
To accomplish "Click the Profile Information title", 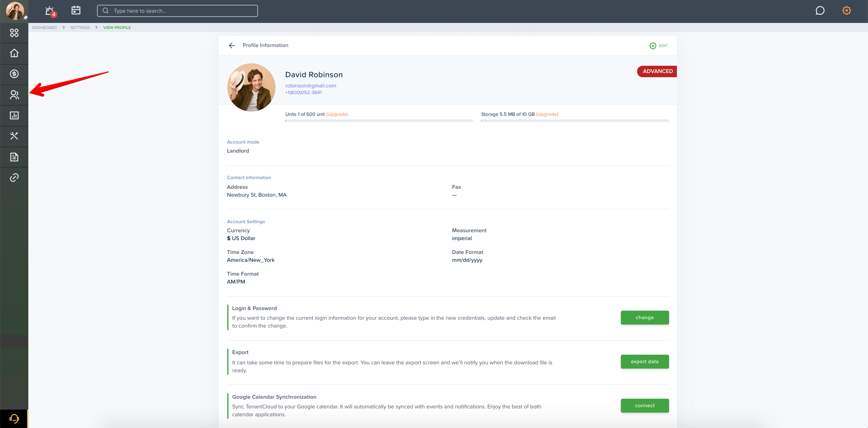I will coord(265,45).
